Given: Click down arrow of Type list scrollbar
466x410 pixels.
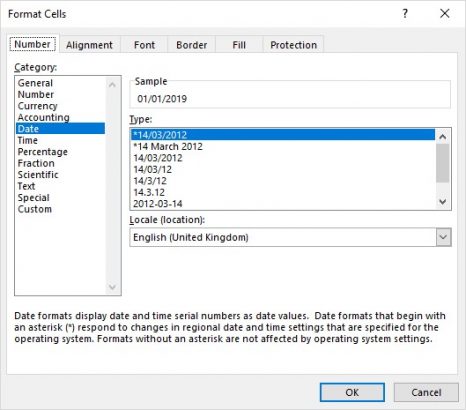Looking at the screenshot, I should click(x=443, y=202).
